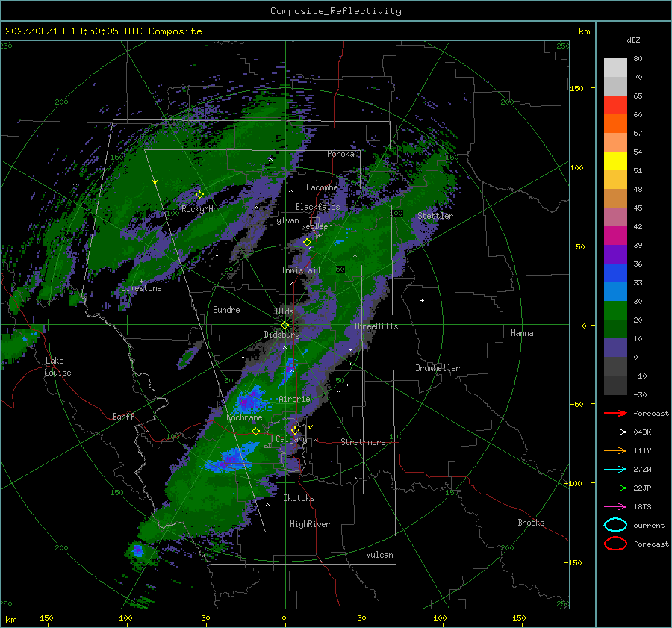Click the blue storm cell southwest of Calgary
This screenshot has width=672, height=628.
click(x=229, y=460)
